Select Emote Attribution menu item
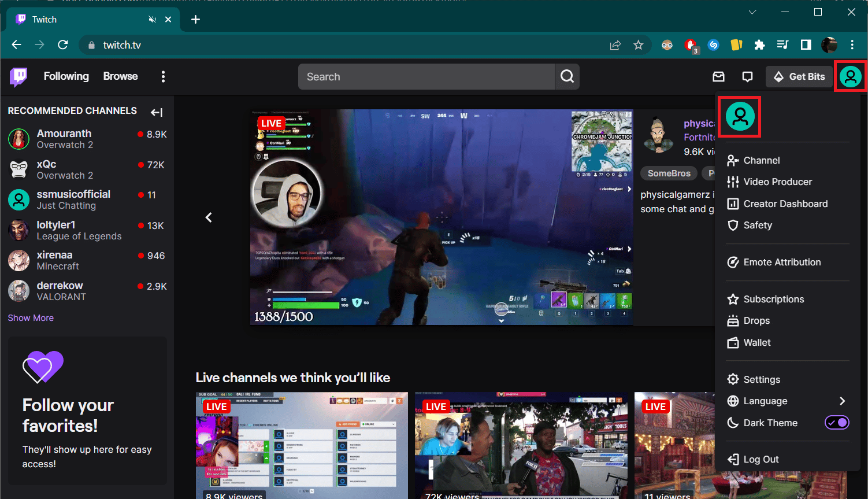The image size is (868, 499). [788, 262]
